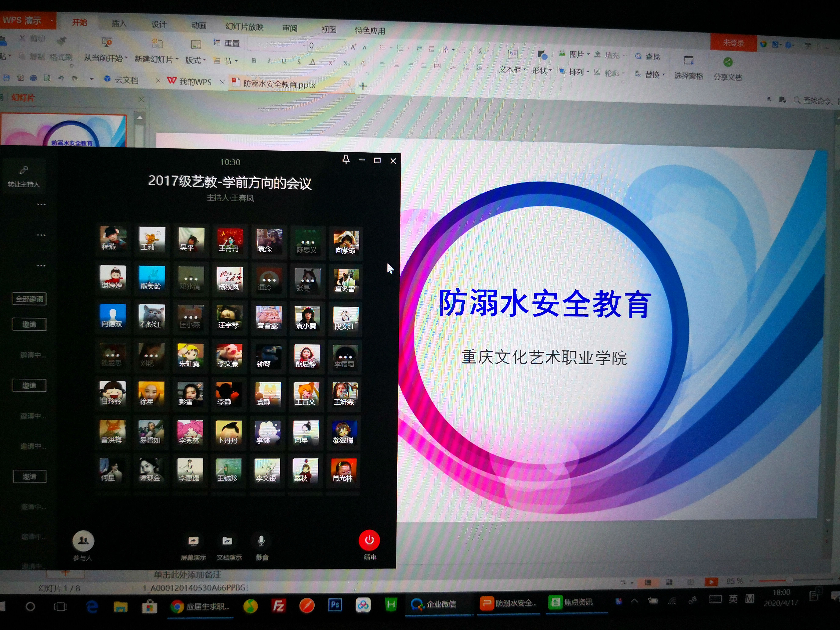Open the 插入 ribbon tab
840x630 pixels.
(119, 23)
